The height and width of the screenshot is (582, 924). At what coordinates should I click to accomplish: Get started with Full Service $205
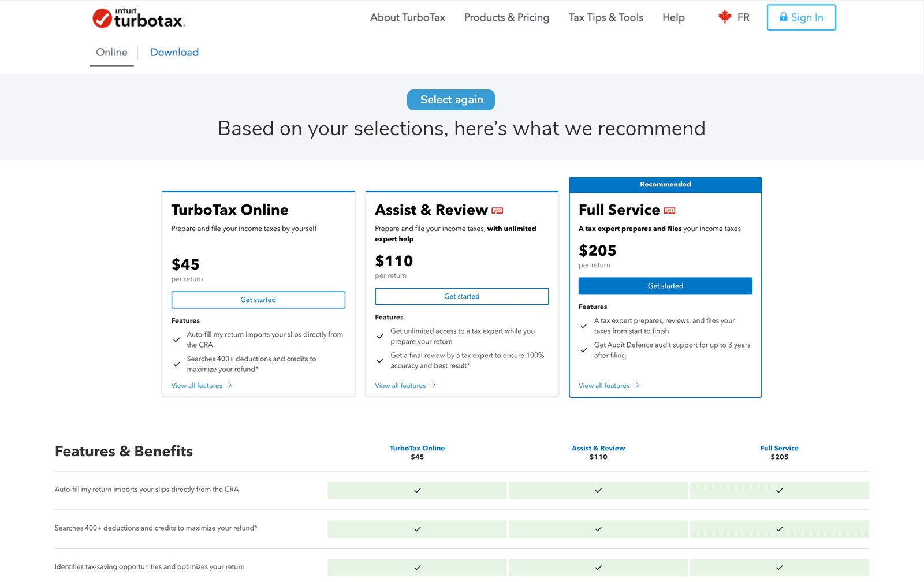coord(665,286)
